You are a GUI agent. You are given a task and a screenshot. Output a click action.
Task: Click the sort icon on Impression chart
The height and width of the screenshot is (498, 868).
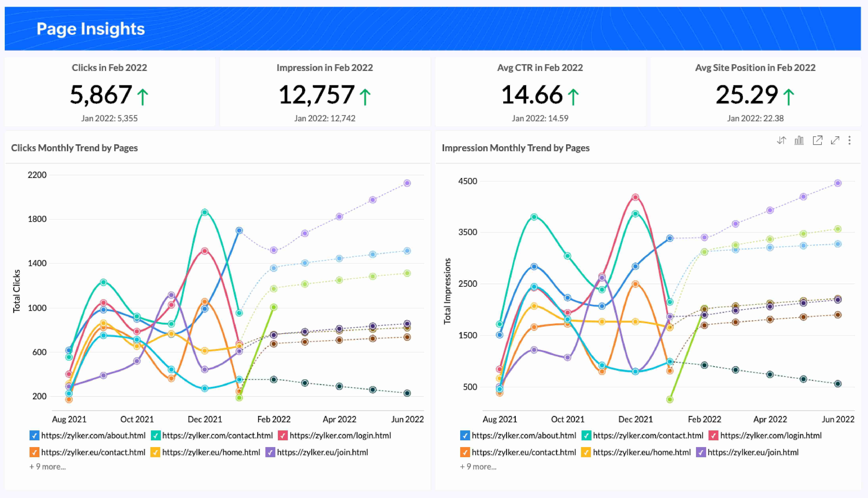click(x=781, y=140)
